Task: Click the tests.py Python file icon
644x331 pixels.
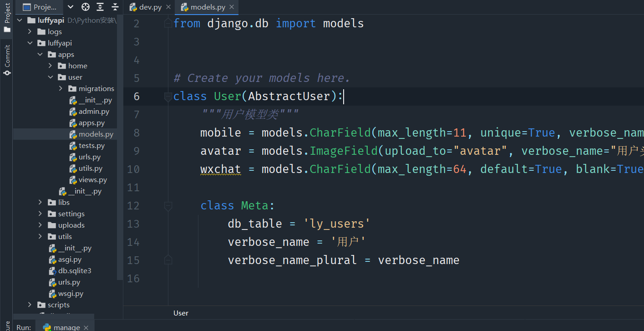Action: pos(73,146)
